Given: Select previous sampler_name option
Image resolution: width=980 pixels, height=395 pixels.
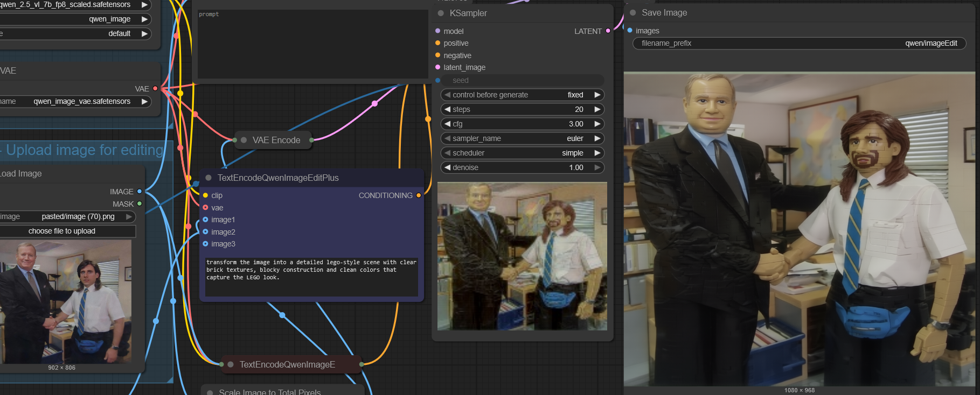Looking at the screenshot, I should (447, 138).
